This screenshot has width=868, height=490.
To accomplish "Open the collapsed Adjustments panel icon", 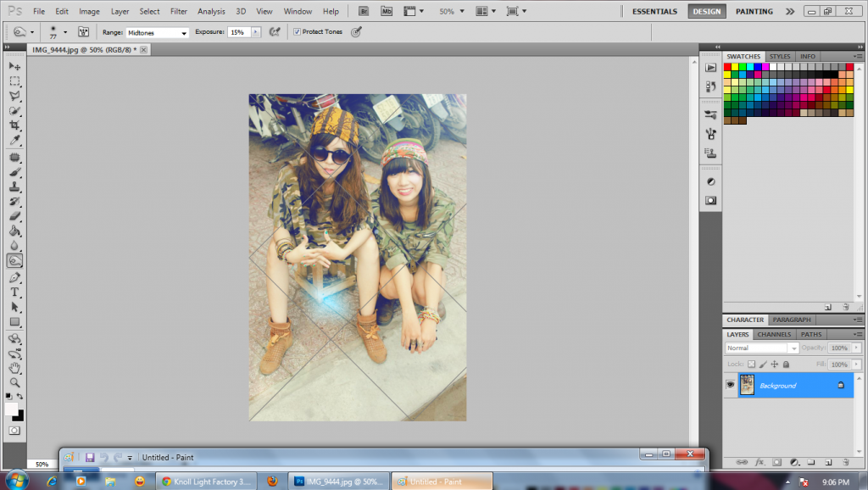I will 711,181.
